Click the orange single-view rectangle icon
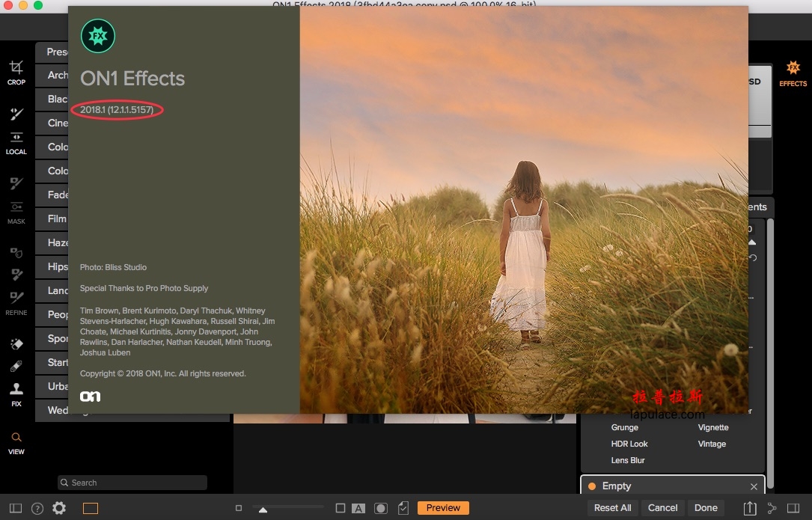The image size is (812, 520). [x=90, y=508]
